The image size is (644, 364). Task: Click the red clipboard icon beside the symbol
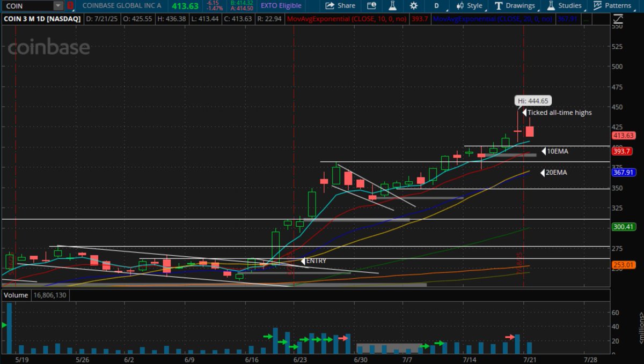click(70, 6)
